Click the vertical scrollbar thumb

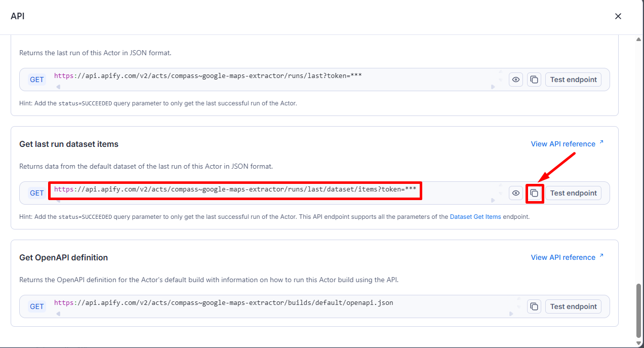click(x=638, y=310)
